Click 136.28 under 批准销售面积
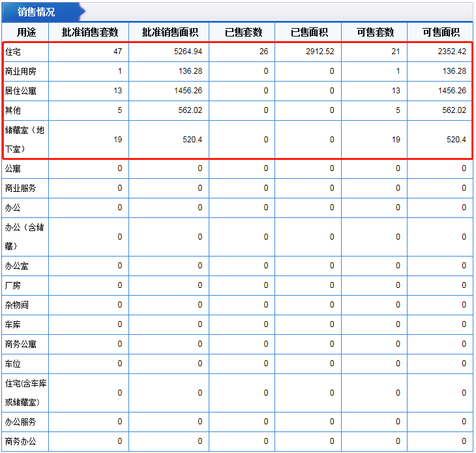Viewport: 476px width, 453px height. [x=190, y=71]
